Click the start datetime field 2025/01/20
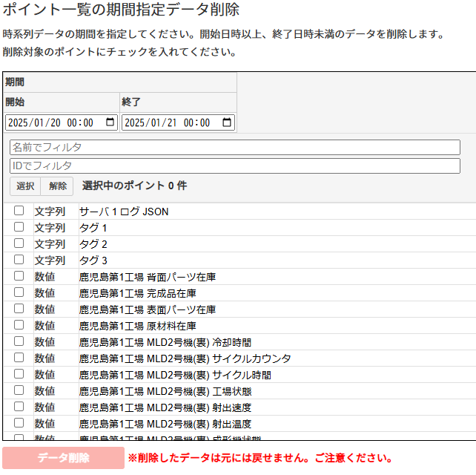Screen dimensions: 476x475 coord(62,122)
